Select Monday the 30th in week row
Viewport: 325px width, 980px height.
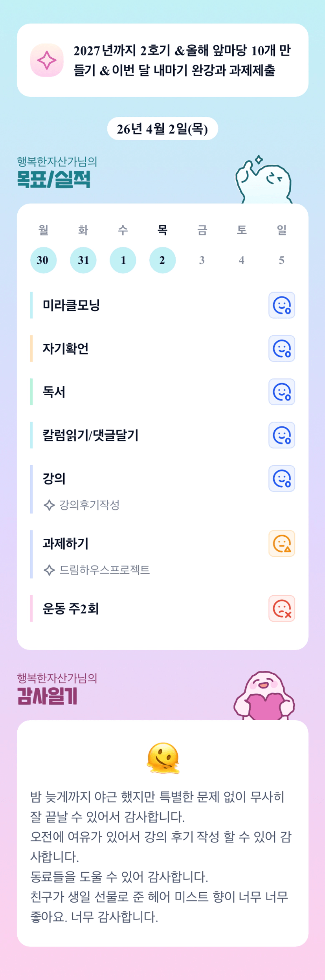click(x=43, y=260)
